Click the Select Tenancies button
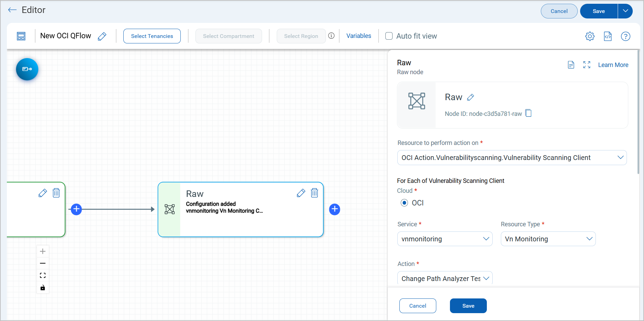 pos(152,36)
